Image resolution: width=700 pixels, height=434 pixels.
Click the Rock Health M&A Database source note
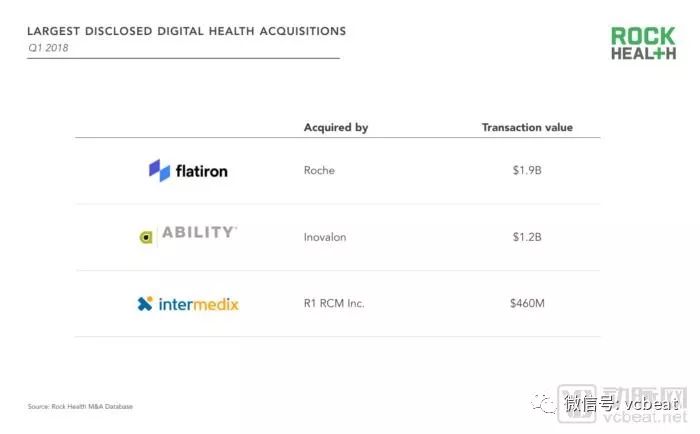pyautogui.click(x=80, y=406)
